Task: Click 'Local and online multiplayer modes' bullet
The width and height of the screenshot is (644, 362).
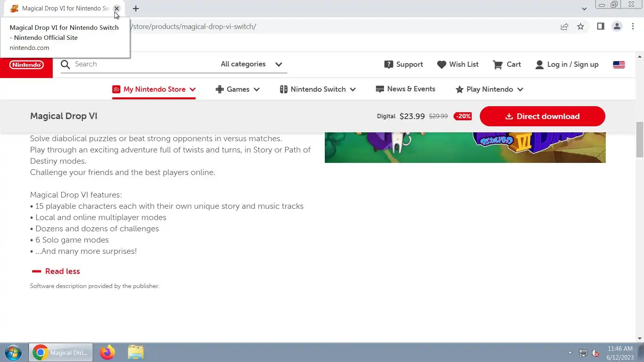Action: click(x=98, y=218)
